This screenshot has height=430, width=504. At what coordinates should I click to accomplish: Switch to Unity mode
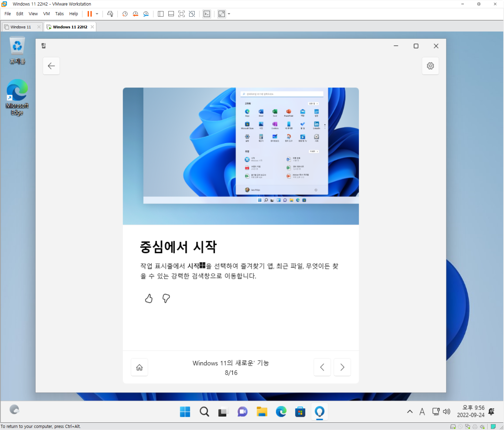click(x=192, y=14)
